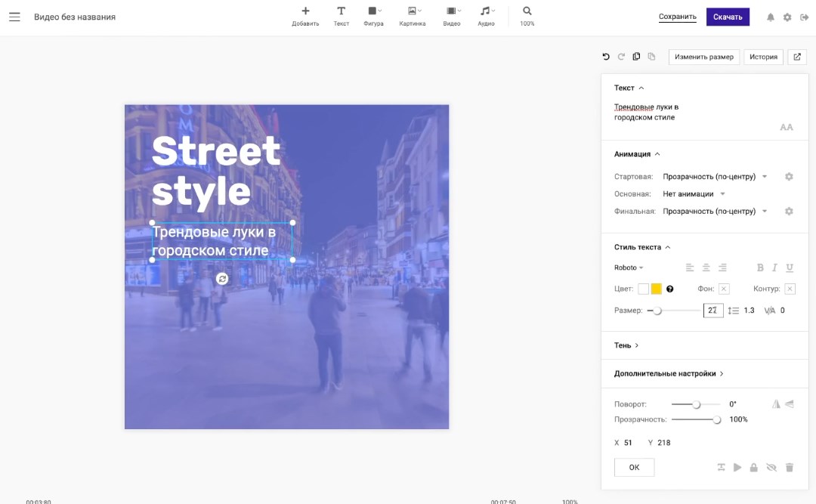Screen dimensions: 816x504
Task: Open the Аудио menu in toolbar
Action: (x=486, y=16)
